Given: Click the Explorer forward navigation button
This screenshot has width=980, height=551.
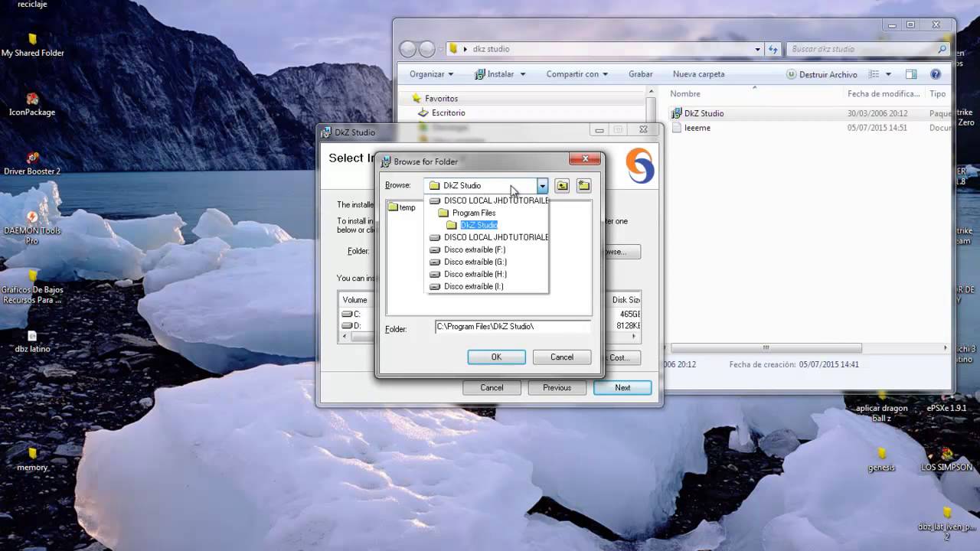Looking at the screenshot, I should [x=427, y=49].
